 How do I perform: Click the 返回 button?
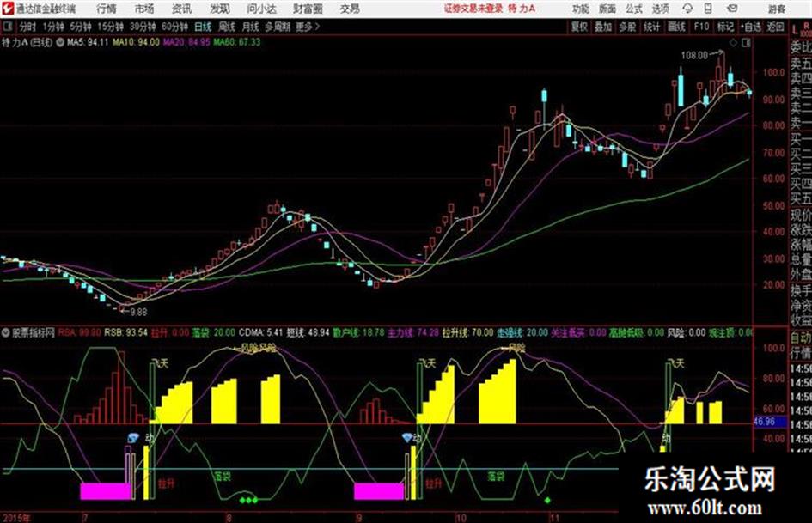775,27
